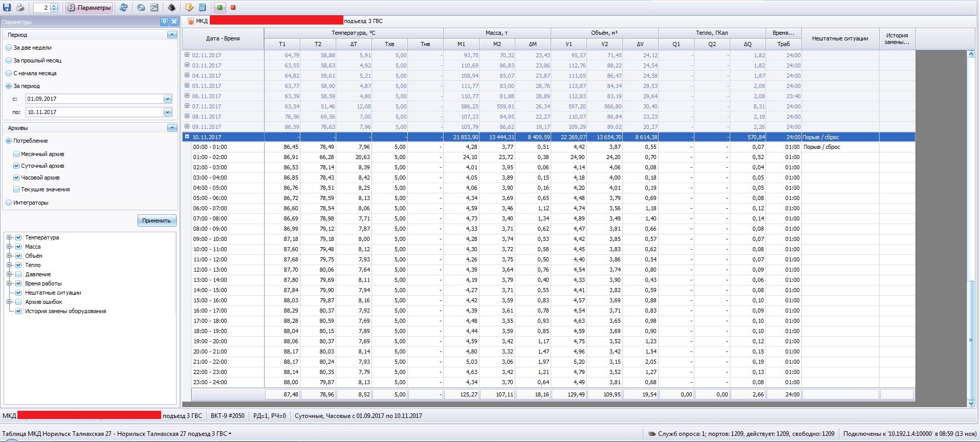Click 'Порыв / сброс' in the 00:00 - 01:00 row
The width and height of the screenshot is (980, 442).
pos(822,147)
